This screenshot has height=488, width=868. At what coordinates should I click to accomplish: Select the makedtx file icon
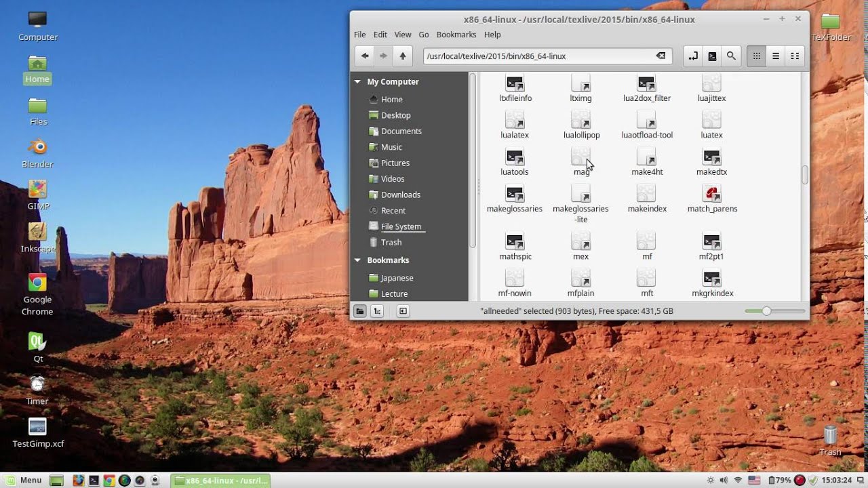click(711, 157)
